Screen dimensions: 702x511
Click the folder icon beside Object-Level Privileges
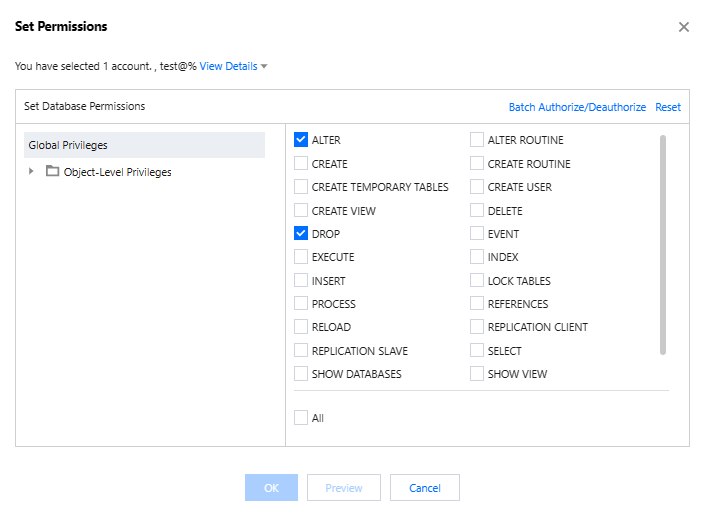tap(52, 171)
